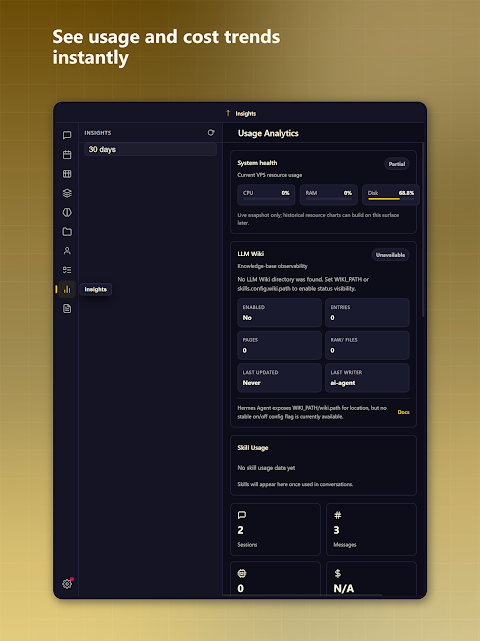
Task: Click the hash icon on Messages card
Action: pos(338,515)
